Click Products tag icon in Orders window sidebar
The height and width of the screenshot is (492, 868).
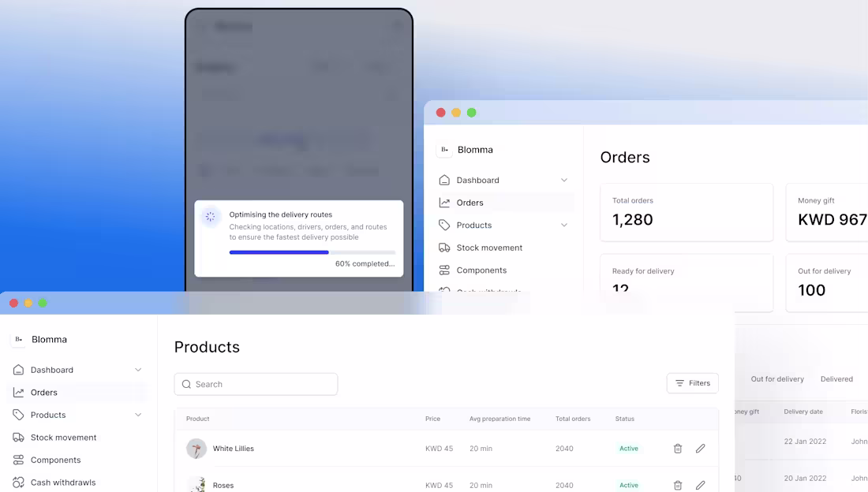tap(444, 225)
